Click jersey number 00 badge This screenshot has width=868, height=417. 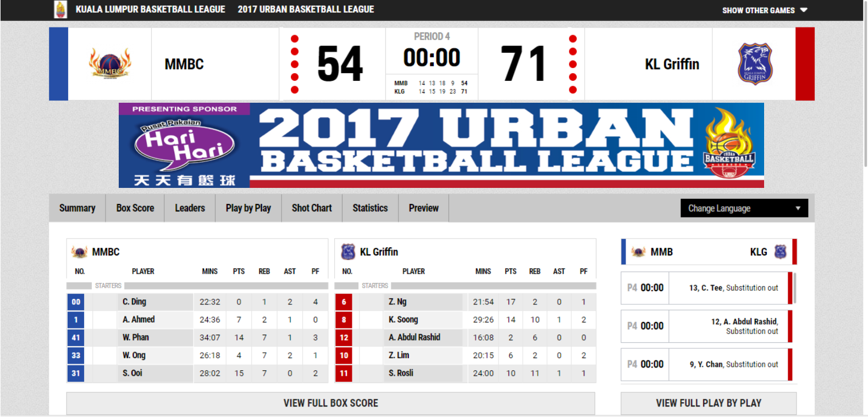point(76,302)
